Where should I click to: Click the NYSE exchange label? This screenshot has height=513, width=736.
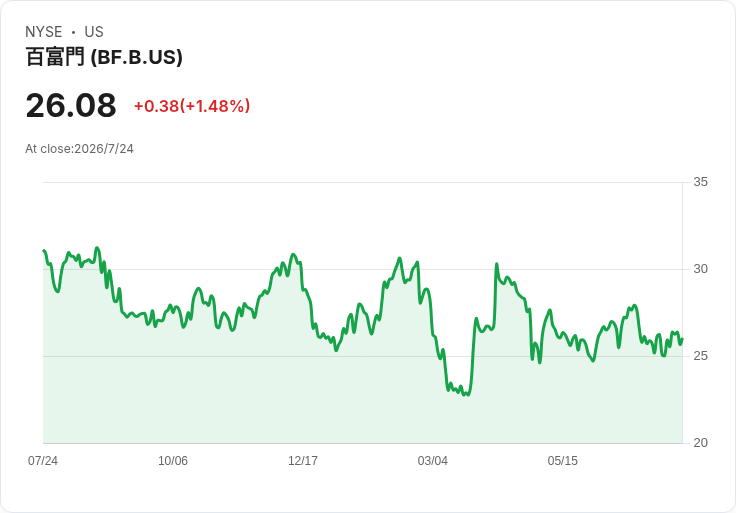[x=44, y=32]
